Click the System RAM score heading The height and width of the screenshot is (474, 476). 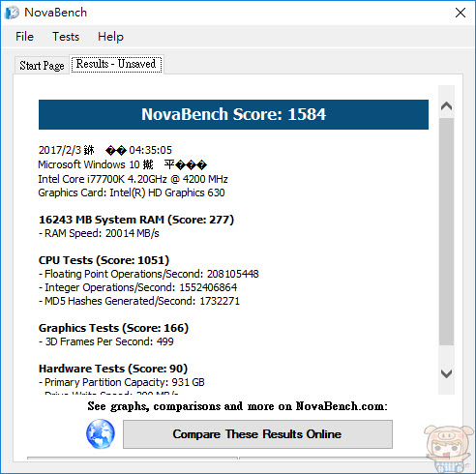click(x=136, y=220)
